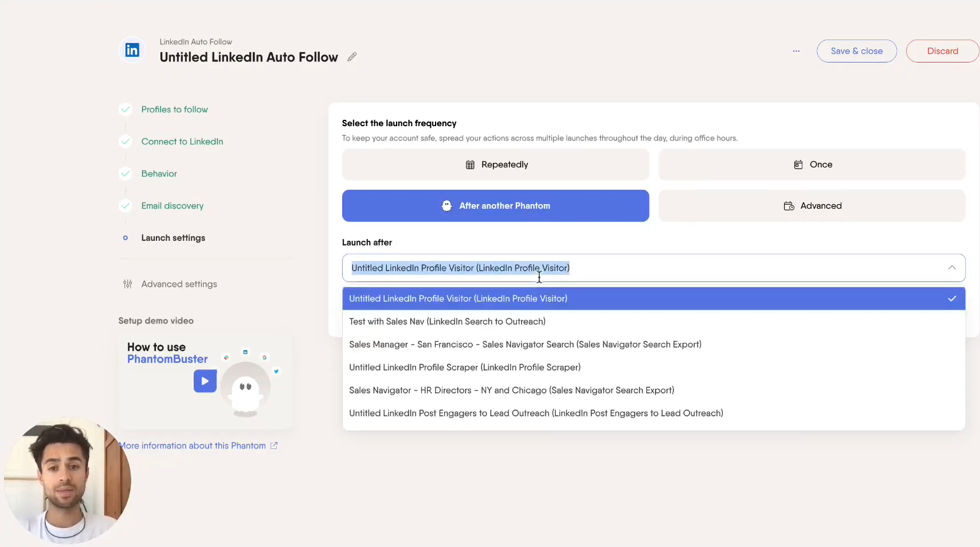Choose the Repeatedly launch frequency
The height and width of the screenshot is (547, 980).
(495, 165)
